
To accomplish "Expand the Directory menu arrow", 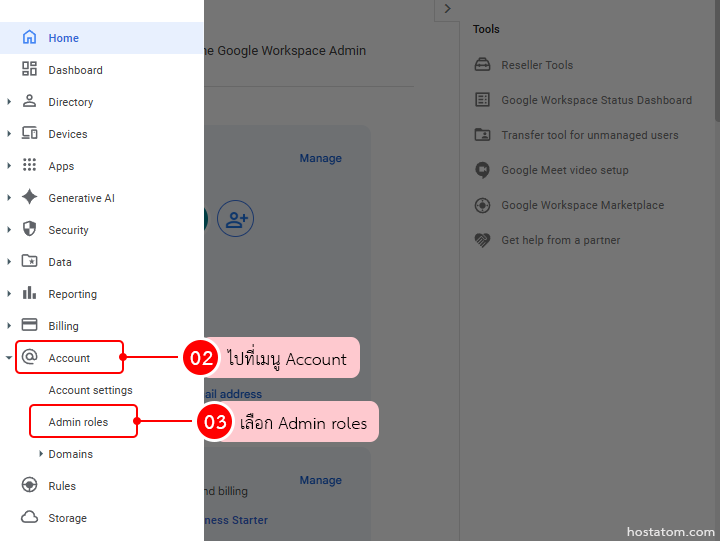I will [x=9, y=101].
